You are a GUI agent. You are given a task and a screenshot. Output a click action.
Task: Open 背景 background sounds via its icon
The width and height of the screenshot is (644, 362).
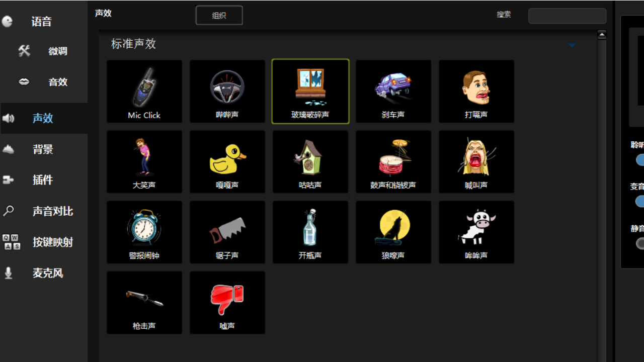point(9,149)
